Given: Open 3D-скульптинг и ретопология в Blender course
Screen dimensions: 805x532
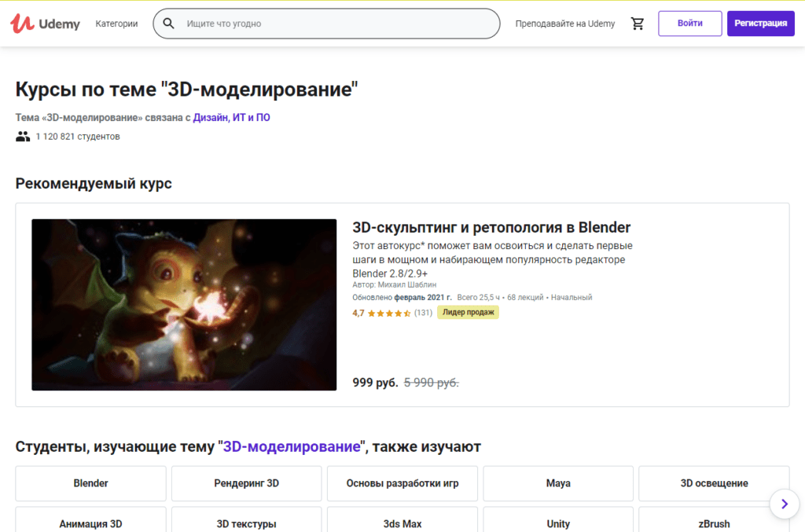Looking at the screenshot, I should [x=491, y=228].
